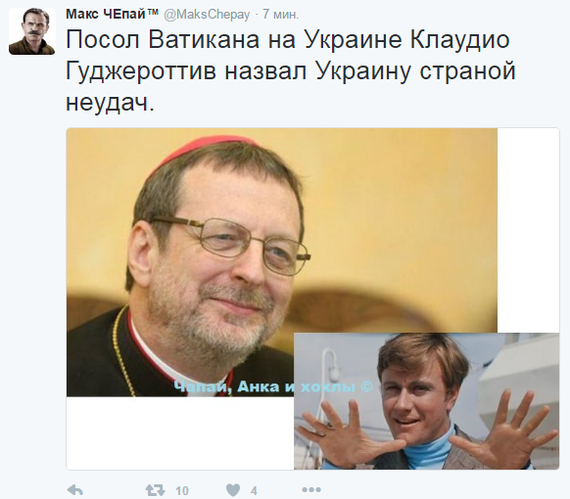Open the tweet by clicking its text body
This screenshot has width=570, height=499.
click(x=290, y=71)
